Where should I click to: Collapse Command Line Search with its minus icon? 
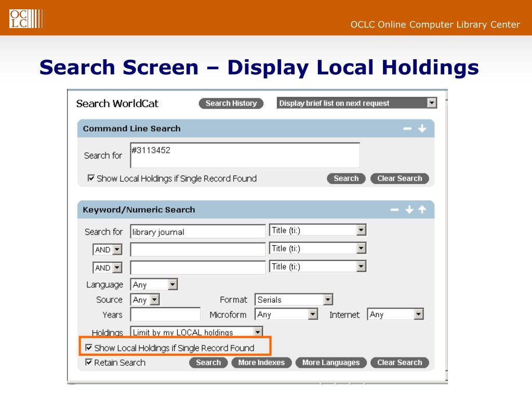coord(407,129)
